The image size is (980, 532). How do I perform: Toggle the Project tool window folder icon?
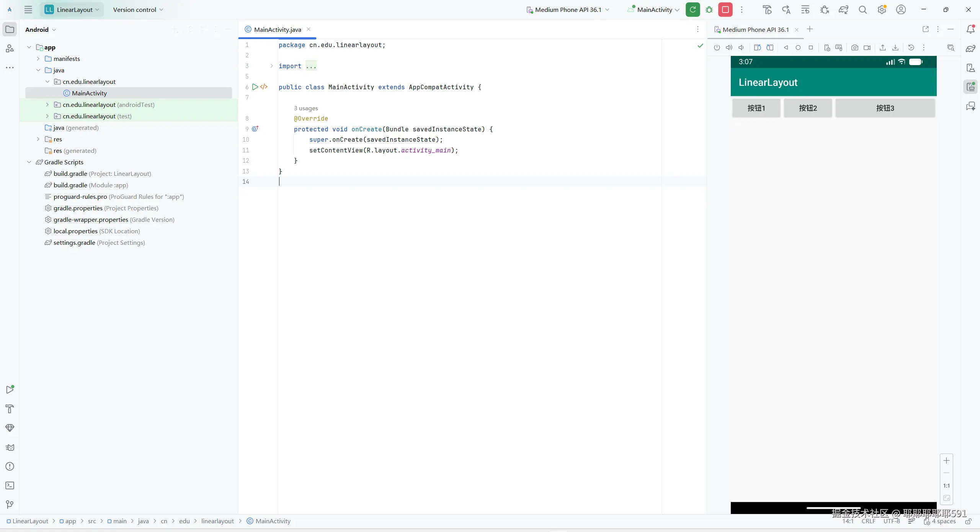tap(10, 29)
